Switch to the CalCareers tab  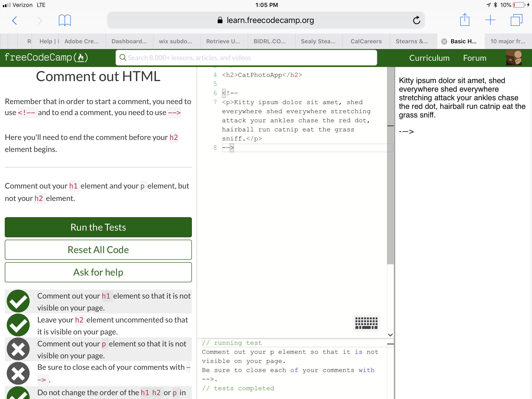tap(366, 41)
